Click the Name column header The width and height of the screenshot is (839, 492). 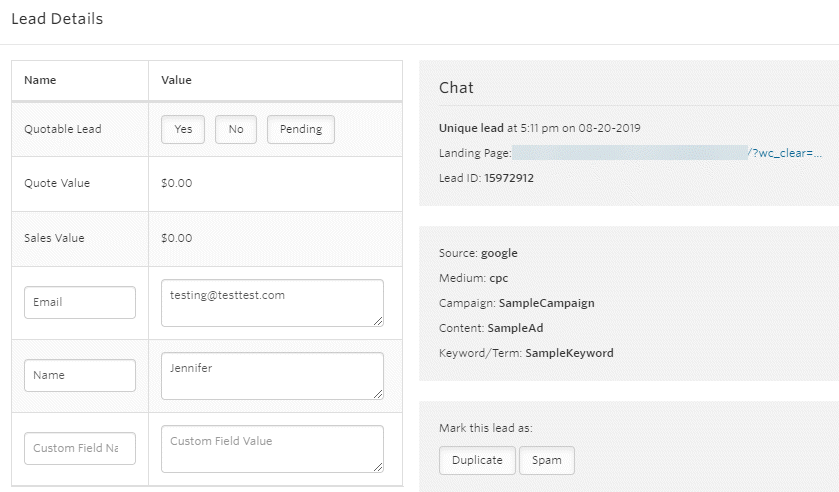coord(40,80)
